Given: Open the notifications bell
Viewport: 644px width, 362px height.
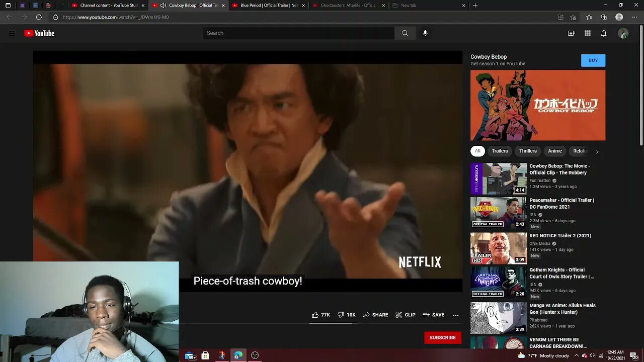Looking at the screenshot, I should (x=604, y=33).
